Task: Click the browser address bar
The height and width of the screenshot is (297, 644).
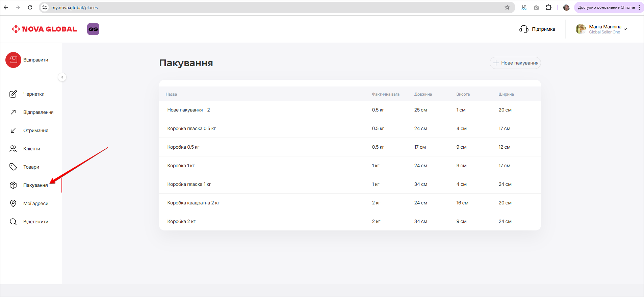Action: tap(270, 7)
